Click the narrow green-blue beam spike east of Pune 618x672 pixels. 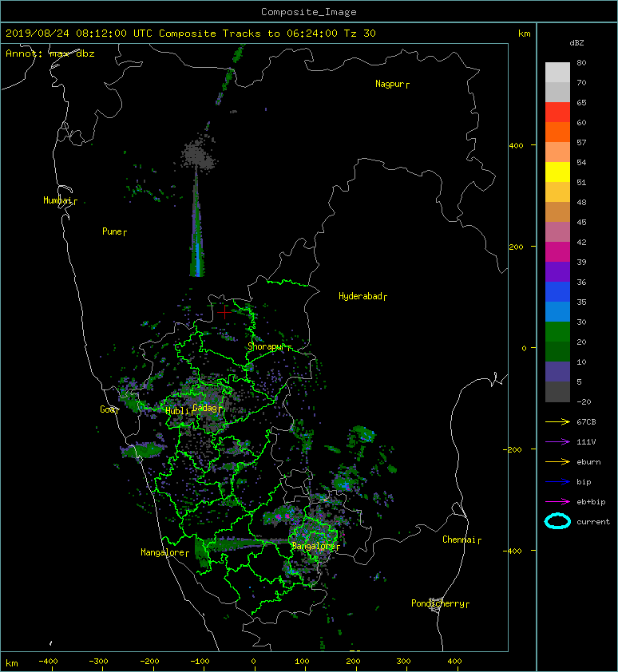(x=197, y=223)
